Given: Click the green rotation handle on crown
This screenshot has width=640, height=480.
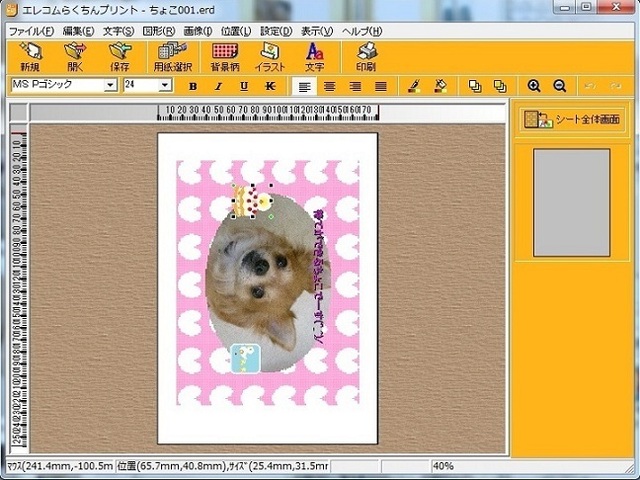Looking at the screenshot, I should pyautogui.click(x=271, y=216).
